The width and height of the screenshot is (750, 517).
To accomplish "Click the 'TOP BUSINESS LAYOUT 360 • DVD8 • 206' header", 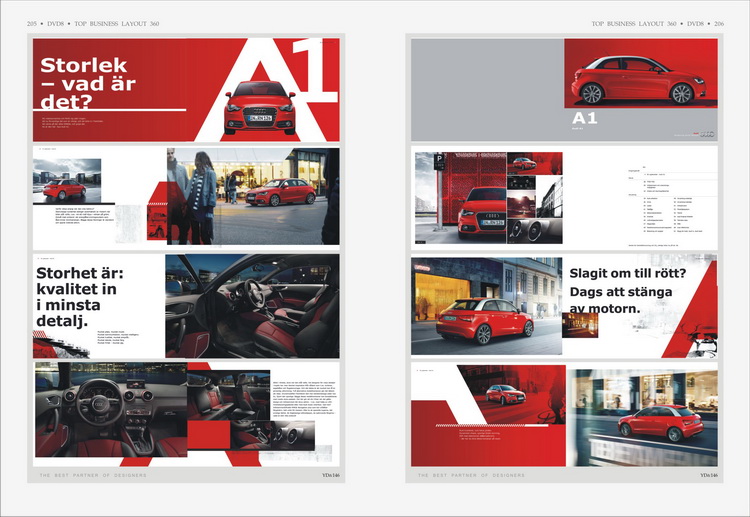I will tap(658, 23).
